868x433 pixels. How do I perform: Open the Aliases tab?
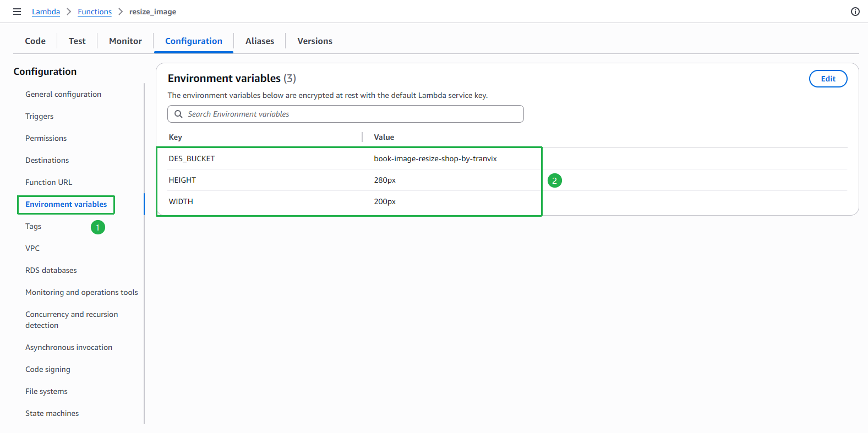click(260, 41)
